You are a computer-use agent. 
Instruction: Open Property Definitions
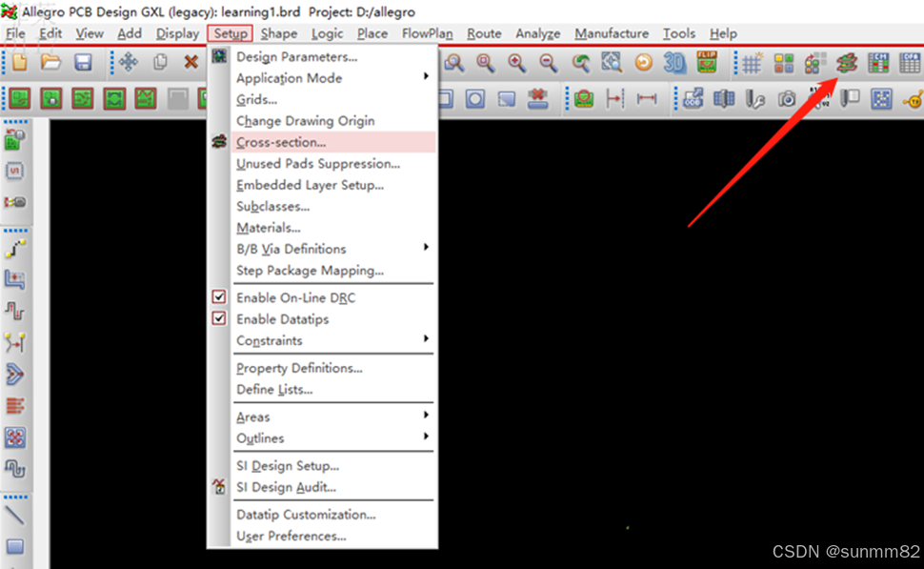point(333,368)
